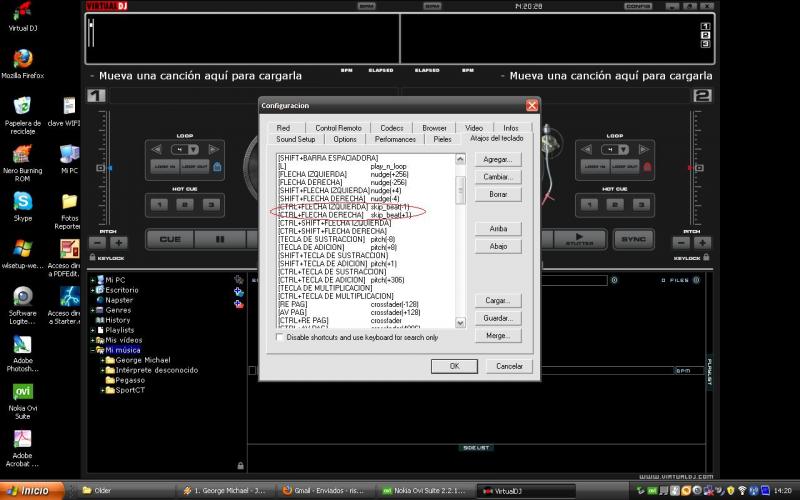
Task: Trigger hot cue 2 on deck 2
Action: click(x=615, y=205)
